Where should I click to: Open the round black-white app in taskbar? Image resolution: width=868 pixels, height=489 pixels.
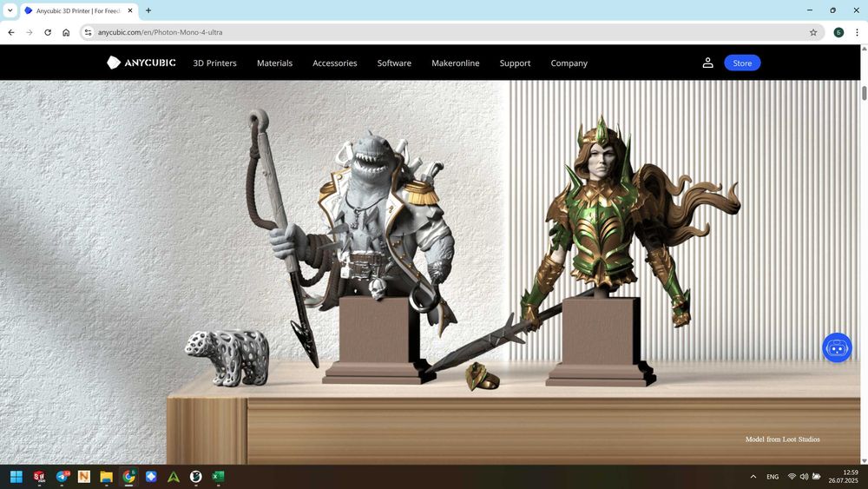(196, 476)
